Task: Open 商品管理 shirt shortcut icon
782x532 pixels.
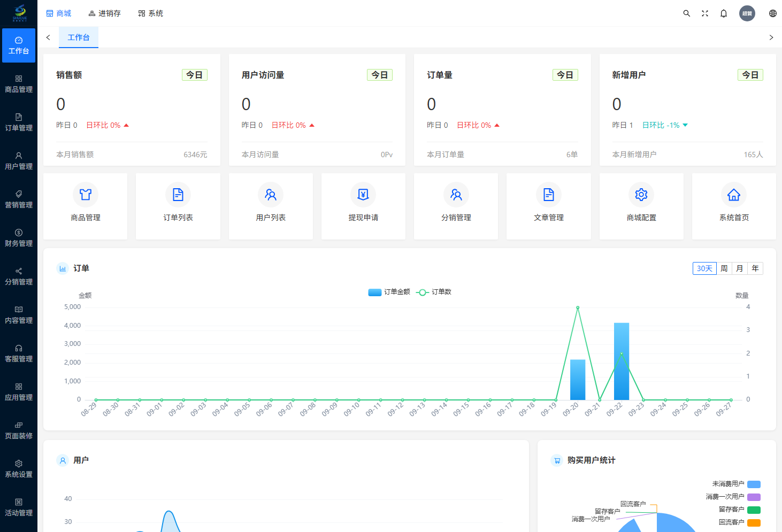Action: click(86, 195)
